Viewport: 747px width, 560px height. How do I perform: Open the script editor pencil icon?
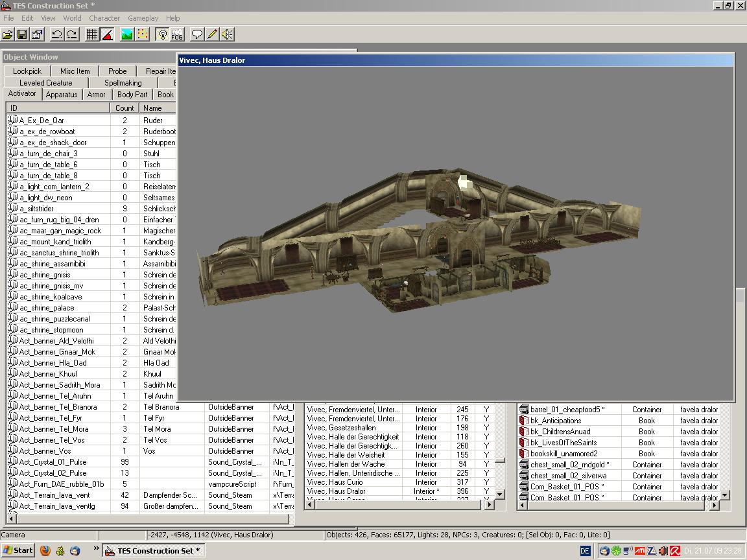coord(212,34)
